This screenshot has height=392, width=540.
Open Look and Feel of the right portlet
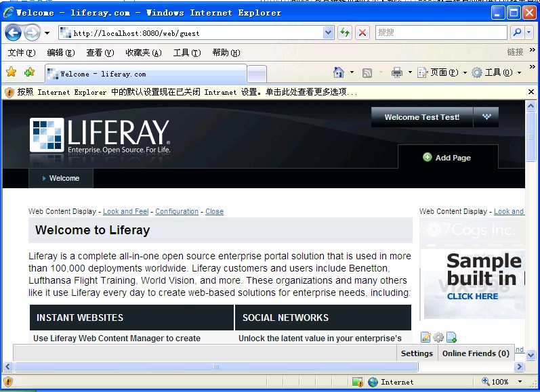pyautogui.click(x=509, y=211)
